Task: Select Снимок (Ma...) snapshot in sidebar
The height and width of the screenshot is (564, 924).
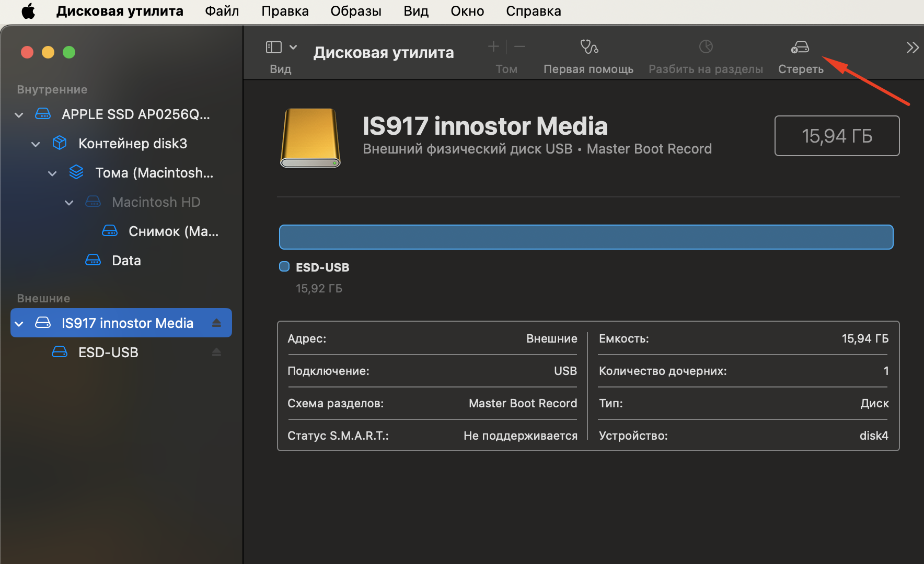Action: click(x=121, y=231)
